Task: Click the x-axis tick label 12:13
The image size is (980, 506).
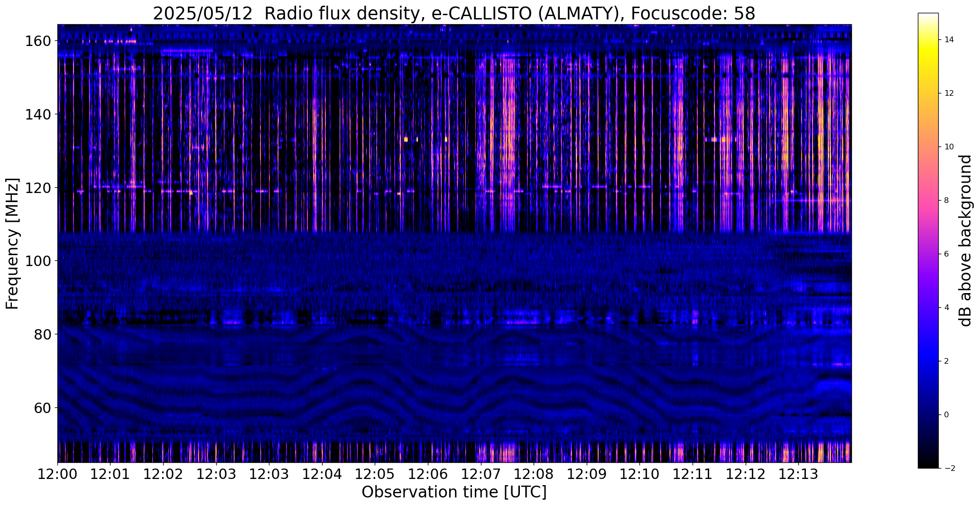Action: pyautogui.click(x=798, y=474)
